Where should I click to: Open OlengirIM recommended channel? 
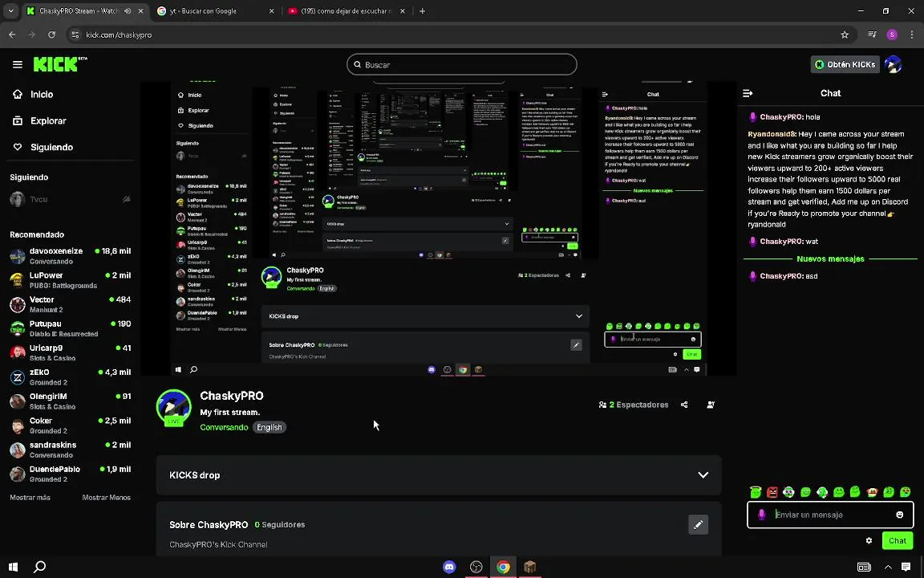click(x=70, y=401)
